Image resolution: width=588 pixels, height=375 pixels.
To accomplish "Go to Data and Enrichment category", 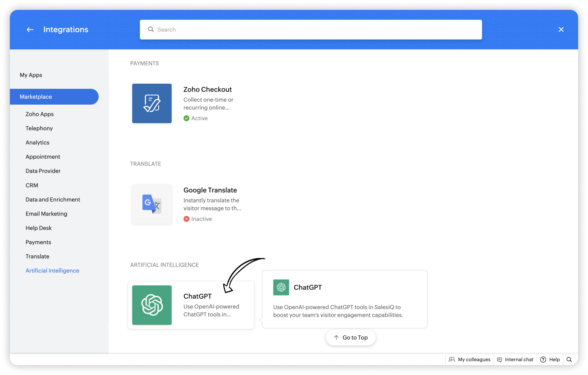I will tap(53, 199).
